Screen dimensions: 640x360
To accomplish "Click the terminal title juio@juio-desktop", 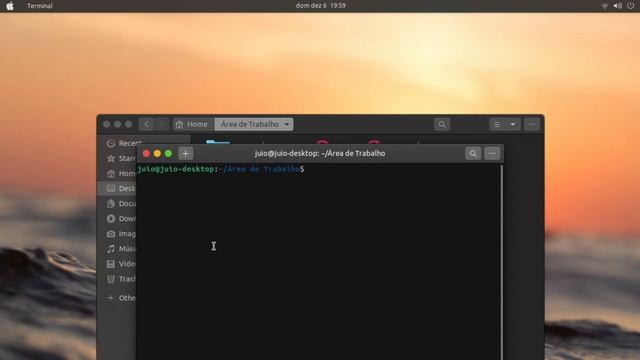I will click(x=320, y=153).
